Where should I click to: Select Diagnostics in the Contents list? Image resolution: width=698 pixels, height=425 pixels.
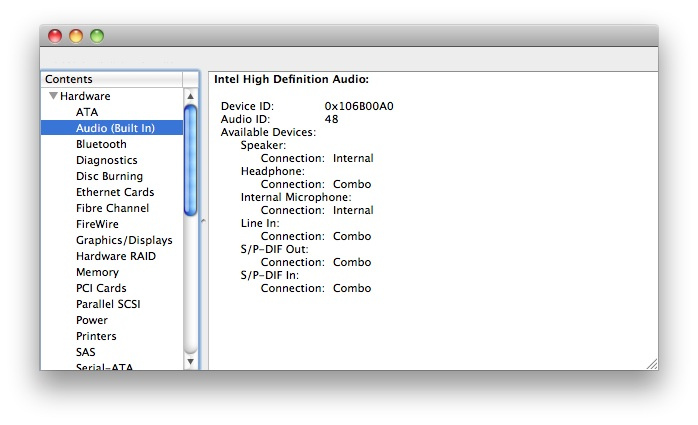click(106, 160)
